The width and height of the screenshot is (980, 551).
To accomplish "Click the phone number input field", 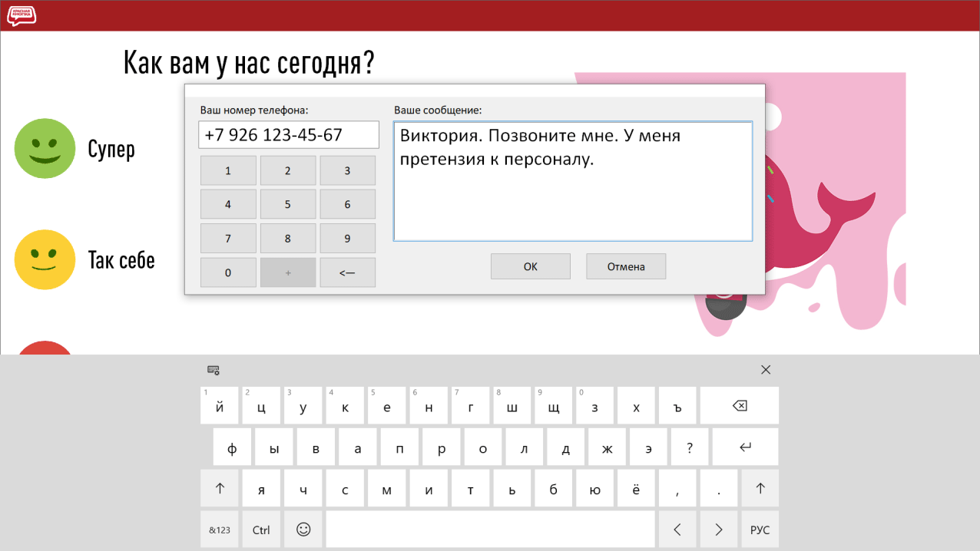I will tap(289, 135).
